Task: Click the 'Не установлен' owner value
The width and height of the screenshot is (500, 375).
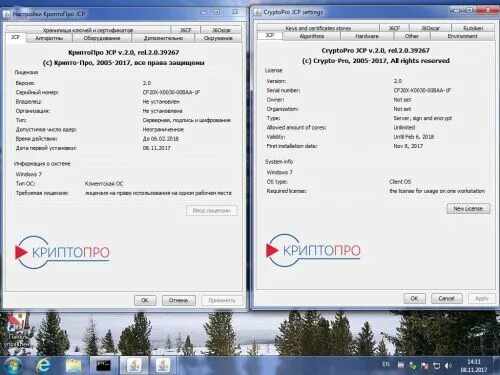Action: click(161, 101)
